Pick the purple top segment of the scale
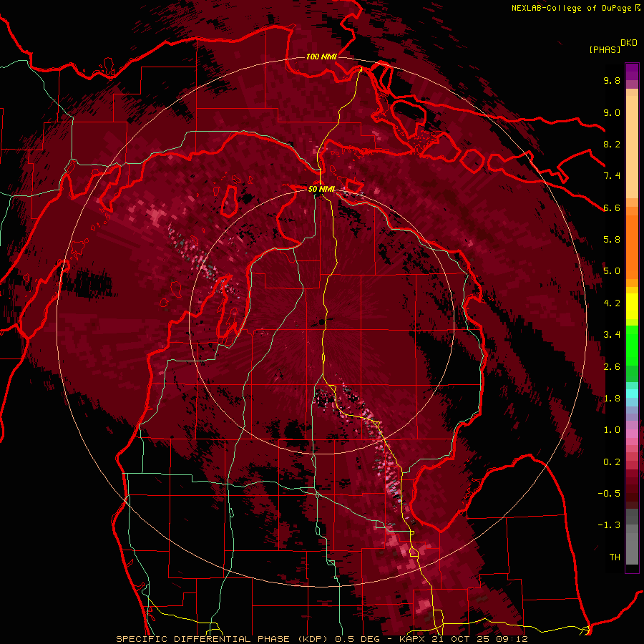The image size is (644, 644). tap(632, 72)
